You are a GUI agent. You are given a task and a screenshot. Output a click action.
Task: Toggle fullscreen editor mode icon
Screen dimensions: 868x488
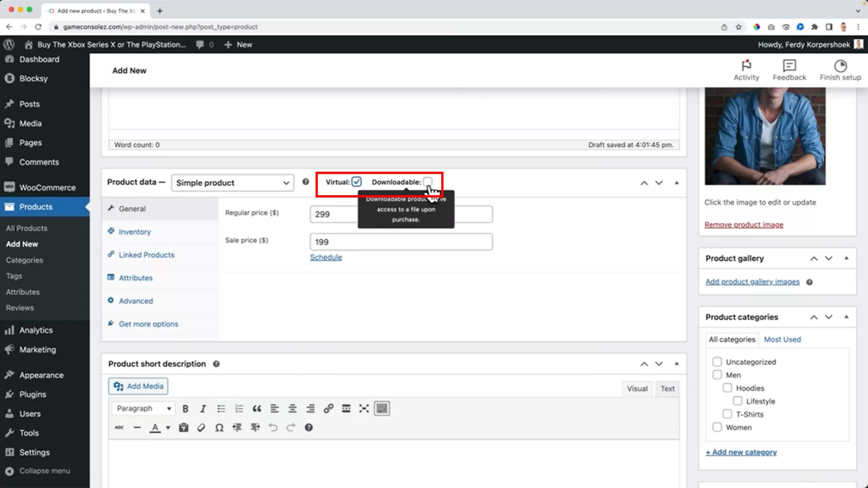364,408
